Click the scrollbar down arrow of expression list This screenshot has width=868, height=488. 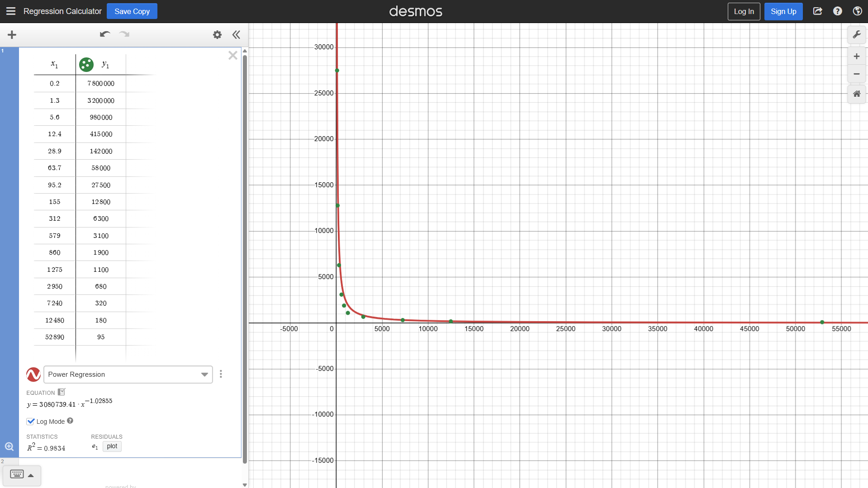pyautogui.click(x=245, y=485)
